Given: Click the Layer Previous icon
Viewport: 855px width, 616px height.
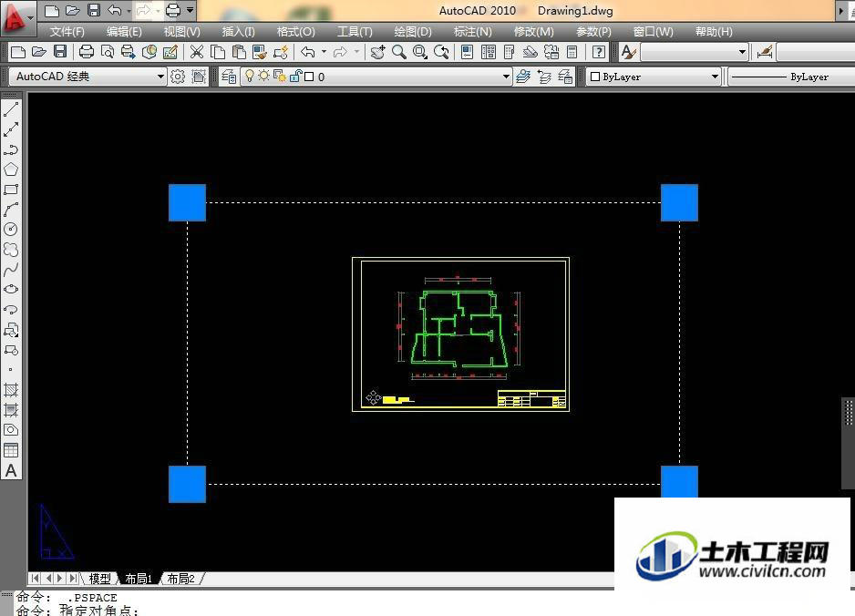Looking at the screenshot, I should [x=544, y=77].
